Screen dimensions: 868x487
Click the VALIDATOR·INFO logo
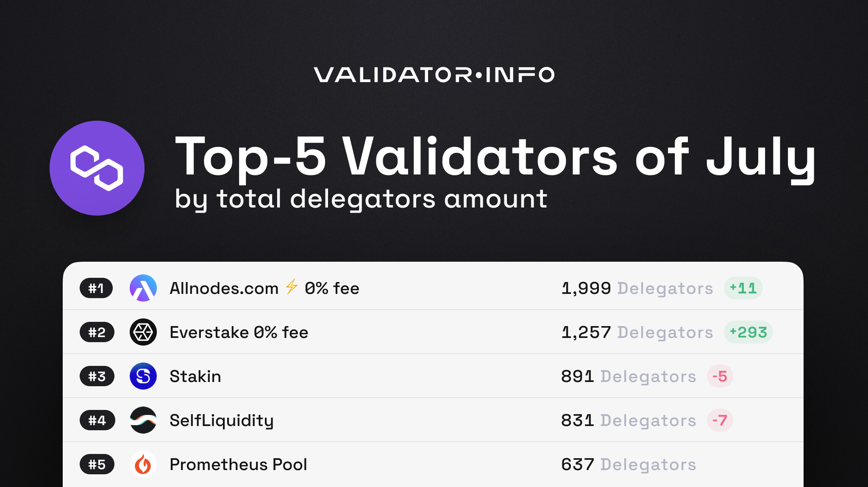[x=434, y=75]
